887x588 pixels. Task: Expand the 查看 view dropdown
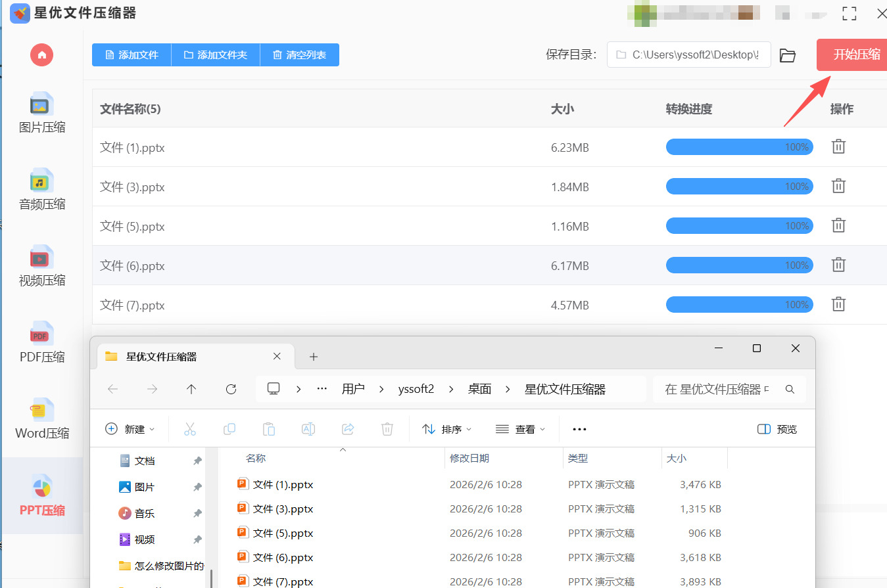(x=520, y=429)
